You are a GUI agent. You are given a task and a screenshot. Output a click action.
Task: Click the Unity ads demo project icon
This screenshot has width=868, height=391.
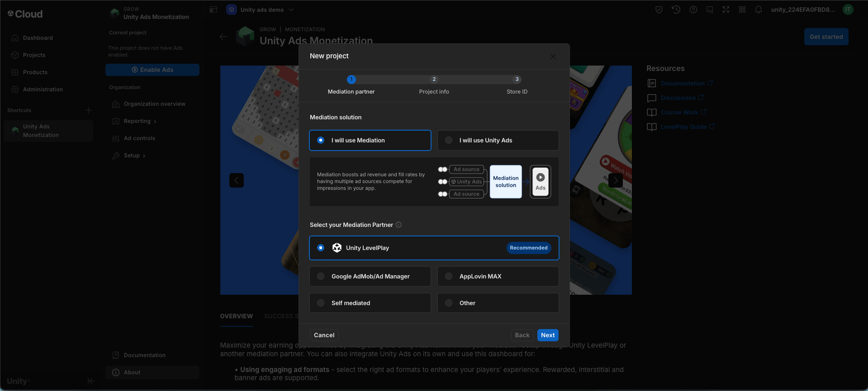pos(232,9)
